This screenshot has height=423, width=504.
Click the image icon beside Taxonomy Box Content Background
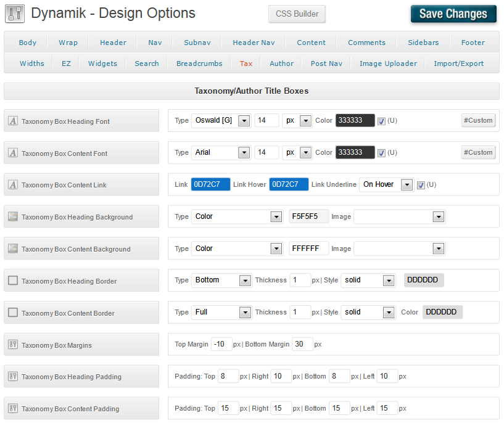click(13, 248)
